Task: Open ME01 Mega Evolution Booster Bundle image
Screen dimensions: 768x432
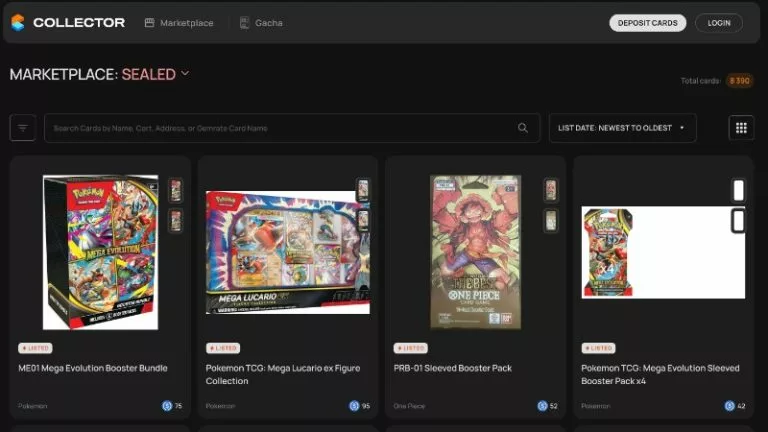Action: click(100, 252)
